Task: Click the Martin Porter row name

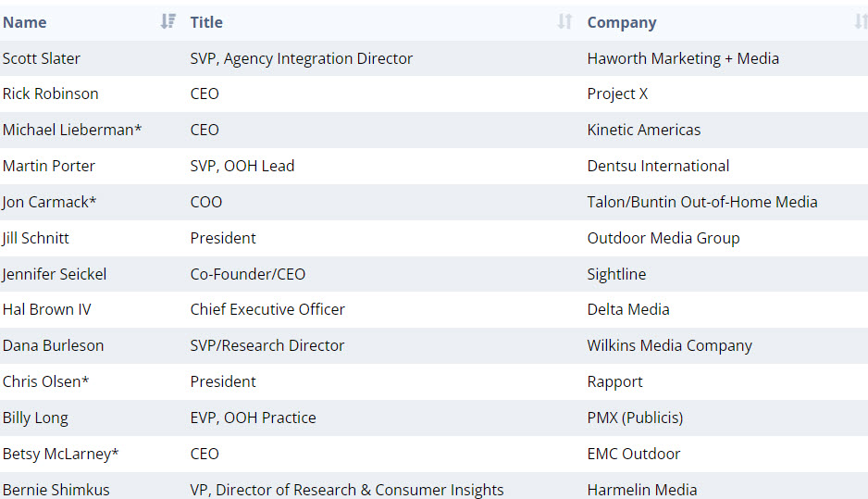Action: (49, 166)
